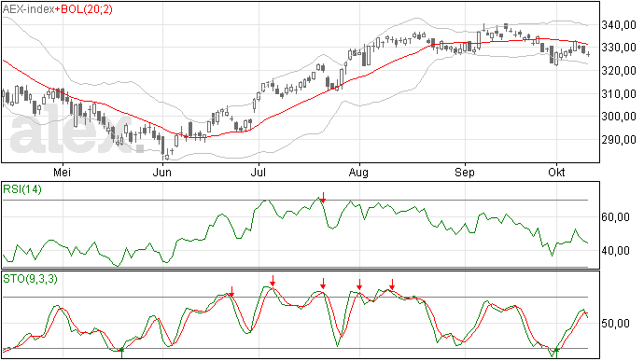Click the AEX-index chart title
The width and height of the screenshot is (644, 361).
(x=29, y=9)
